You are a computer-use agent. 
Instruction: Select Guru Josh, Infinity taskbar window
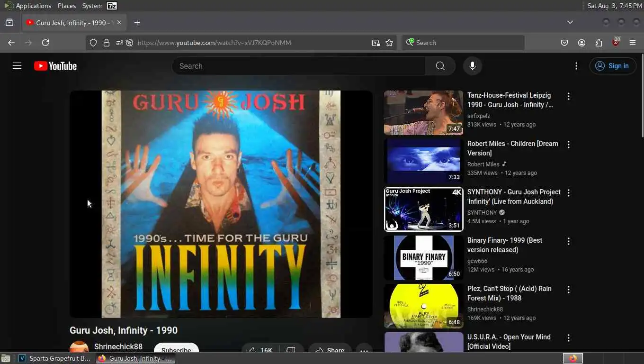point(136,358)
